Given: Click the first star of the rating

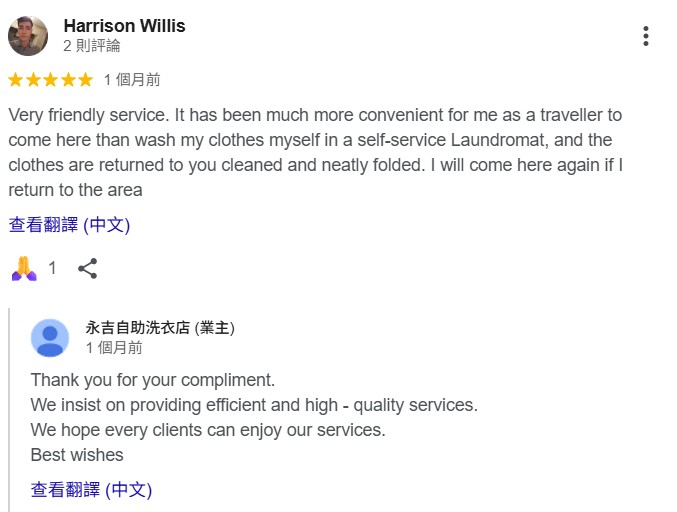Looking at the screenshot, I should pos(16,79).
